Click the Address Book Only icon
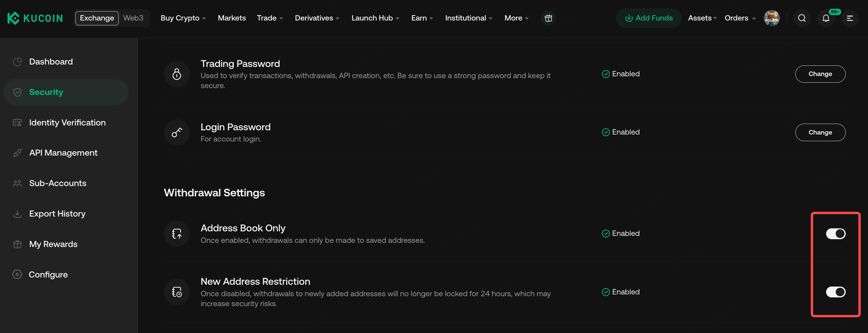868x333 pixels. coord(177,233)
